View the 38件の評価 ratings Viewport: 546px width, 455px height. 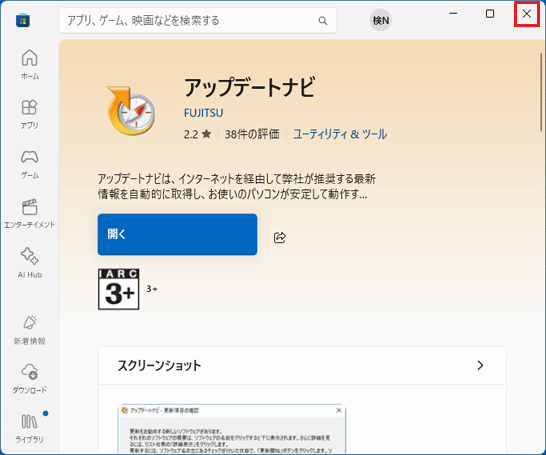[252, 134]
